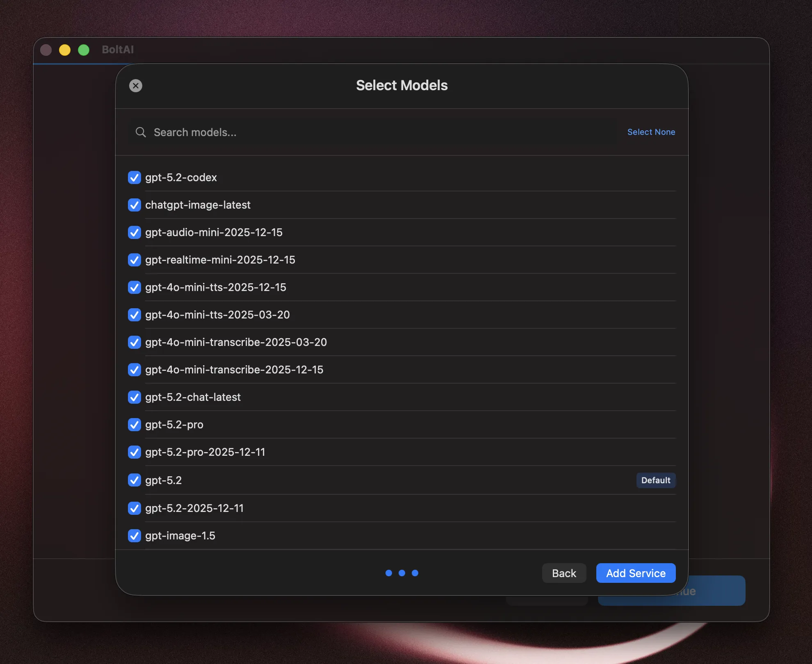Uncheck the gpt-5.2-chat-latest checkbox
Image resolution: width=812 pixels, height=664 pixels.
click(135, 397)
